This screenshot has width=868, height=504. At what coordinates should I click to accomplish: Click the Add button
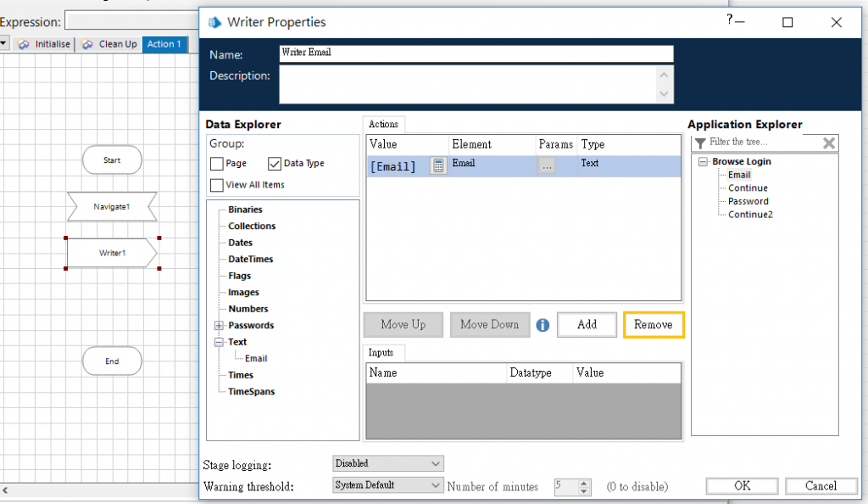click(x=587, y=325)
